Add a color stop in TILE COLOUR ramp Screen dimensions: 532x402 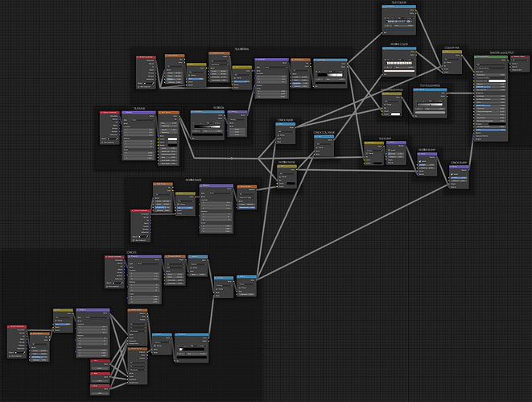click(x=385, y=18)
